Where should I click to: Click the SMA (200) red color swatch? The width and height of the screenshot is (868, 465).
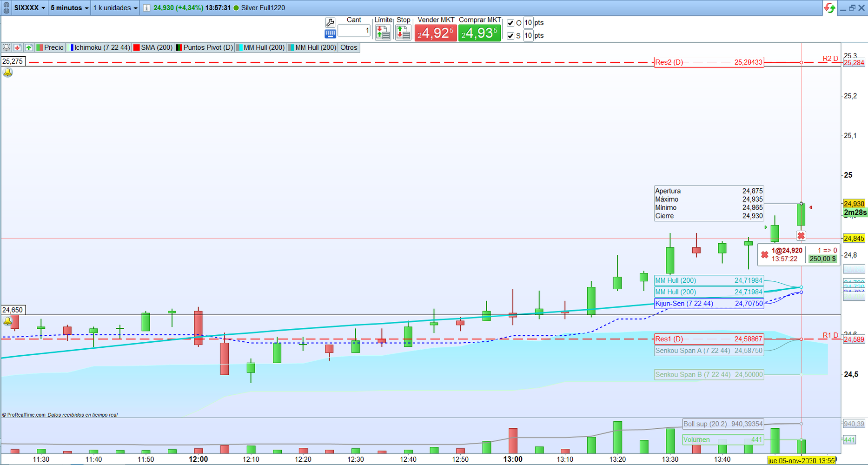pyautogui.click(x=137, y=47)
